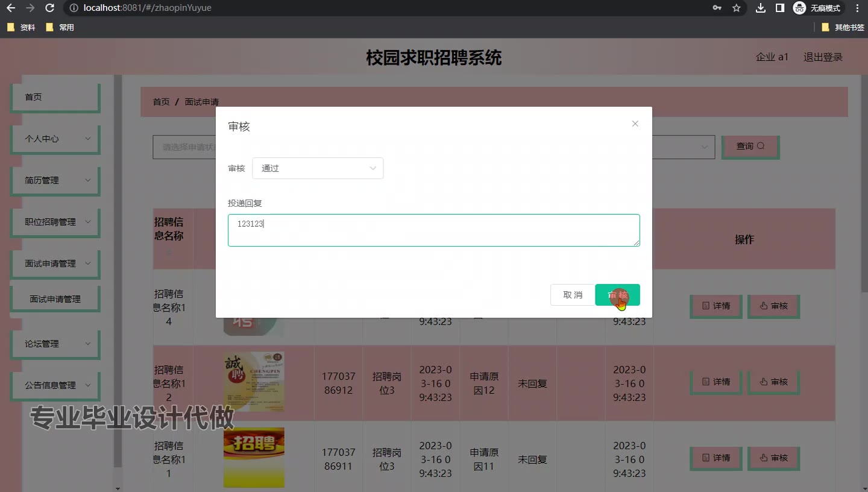The width and height of the screenshot is (868, 492).
Task: Go back using the browser back arrow
Action: (11, 8)
